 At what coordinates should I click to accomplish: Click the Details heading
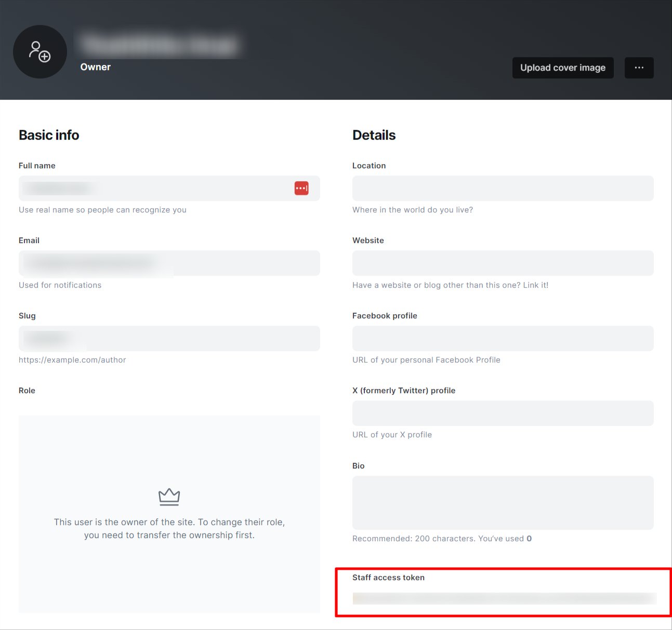[374, 135]
